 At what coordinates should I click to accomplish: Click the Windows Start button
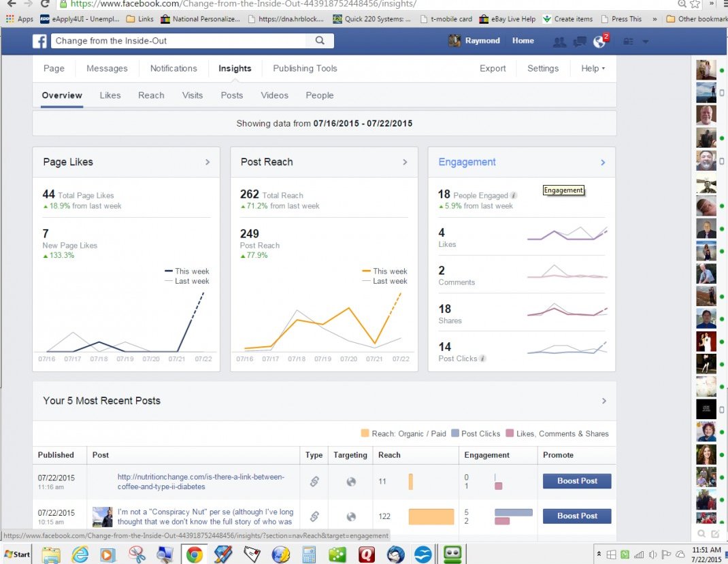click(x=17, y=554)
